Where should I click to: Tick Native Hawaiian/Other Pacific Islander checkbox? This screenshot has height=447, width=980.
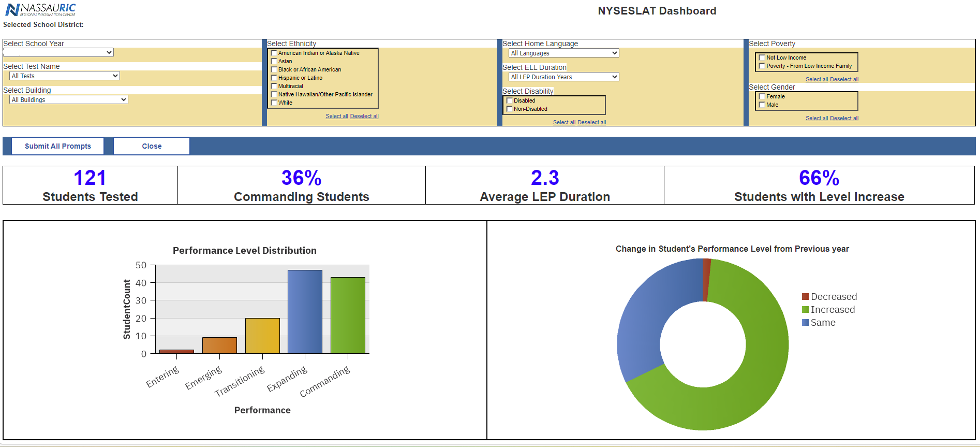coord(274,94)
